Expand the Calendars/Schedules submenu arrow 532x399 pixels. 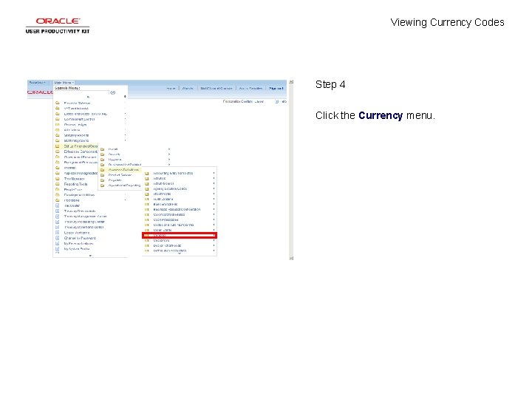[x=214, y=214]
